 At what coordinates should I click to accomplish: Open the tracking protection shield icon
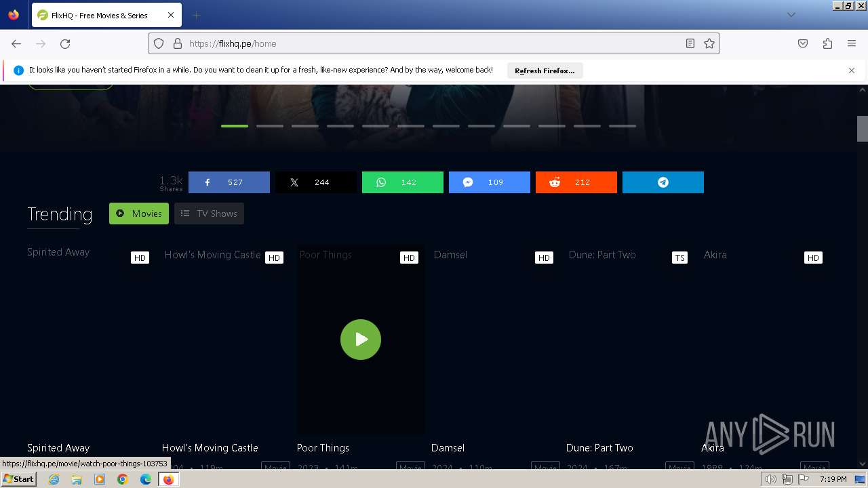point(159,43)
